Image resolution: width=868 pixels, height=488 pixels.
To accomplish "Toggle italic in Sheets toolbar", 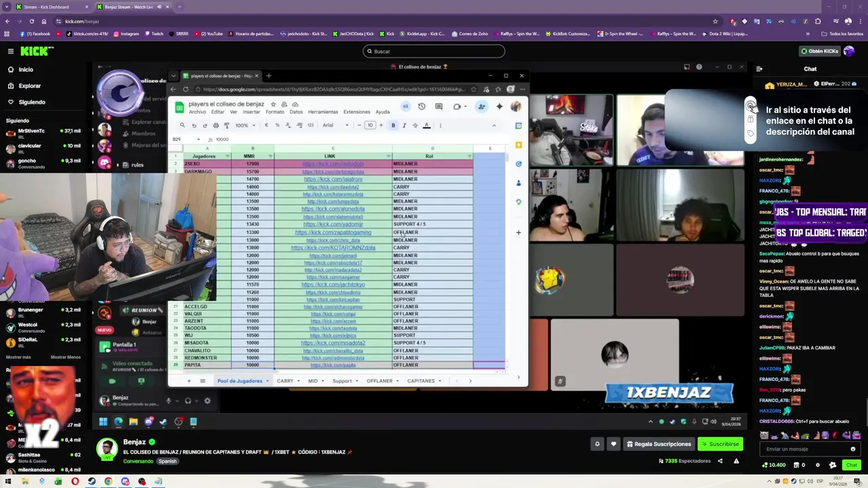I will 404,125.
